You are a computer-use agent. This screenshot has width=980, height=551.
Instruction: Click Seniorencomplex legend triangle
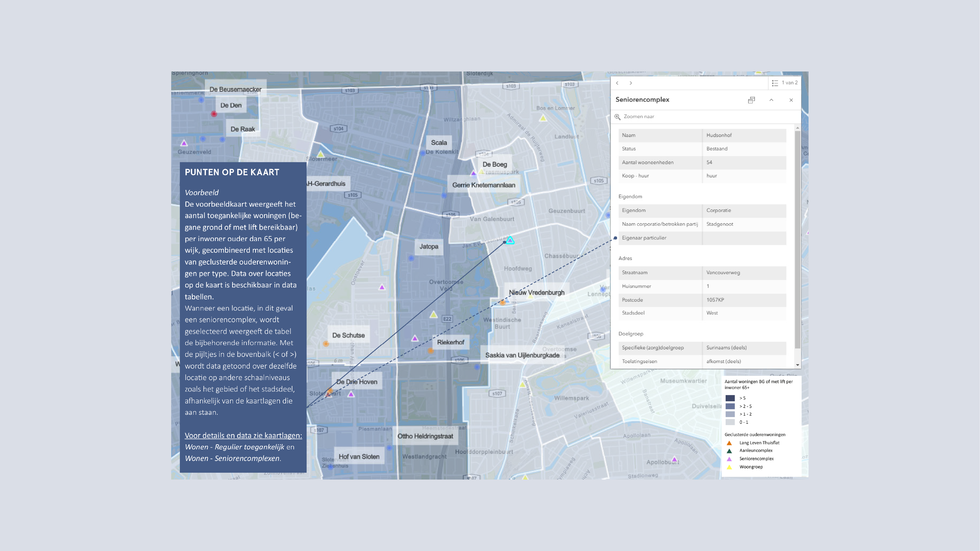pyautogui.click(x=729, y=459)
